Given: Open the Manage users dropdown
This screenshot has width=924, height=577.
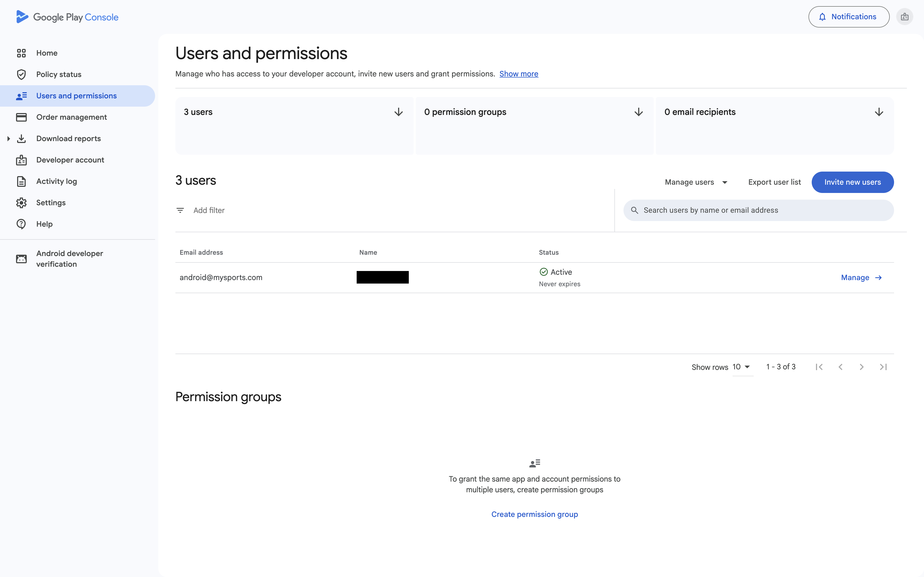Looking at the screenshot, I should tap(696, 182).
